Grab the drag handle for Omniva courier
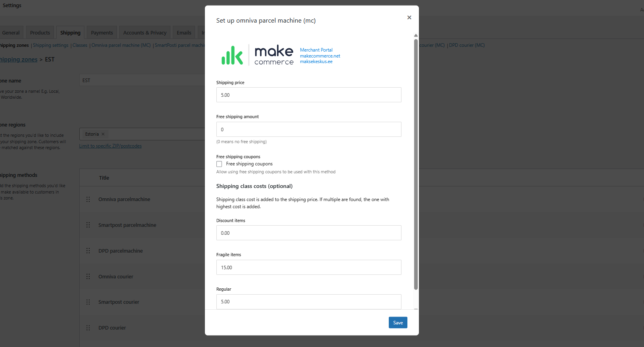Image resolution: width=644 pixels, height=347 pixels. (x=88, y=276)
